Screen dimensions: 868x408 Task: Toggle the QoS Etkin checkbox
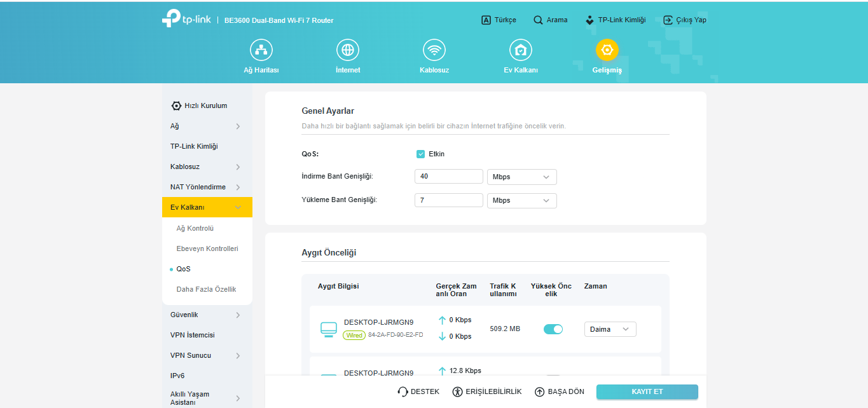coord(420,154)
